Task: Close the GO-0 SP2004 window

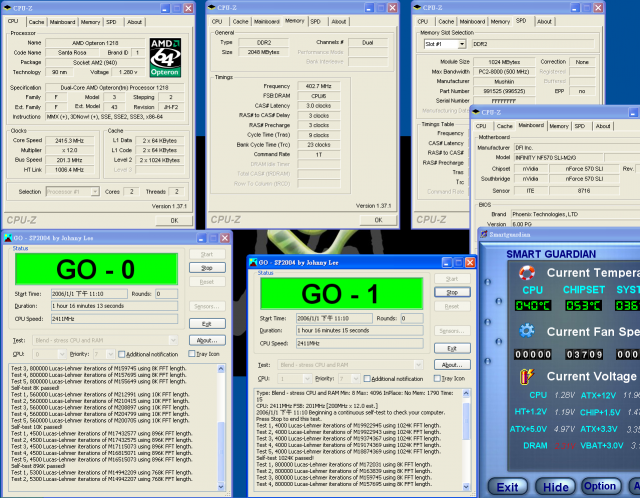Action: tap(225, 238)
